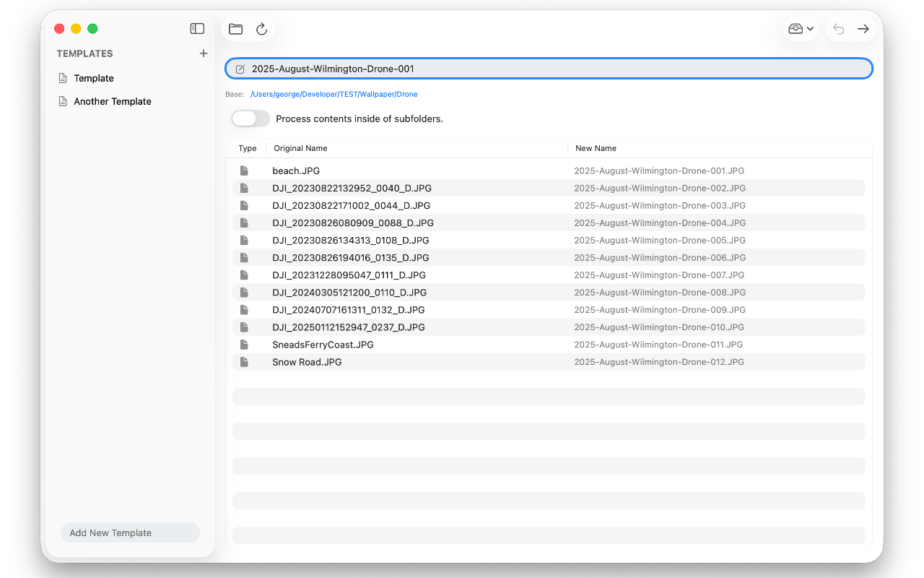Viewport: 924px width, 578px height.
Task: Toggle the sidebar visibility icon
Action: point(197,29)
